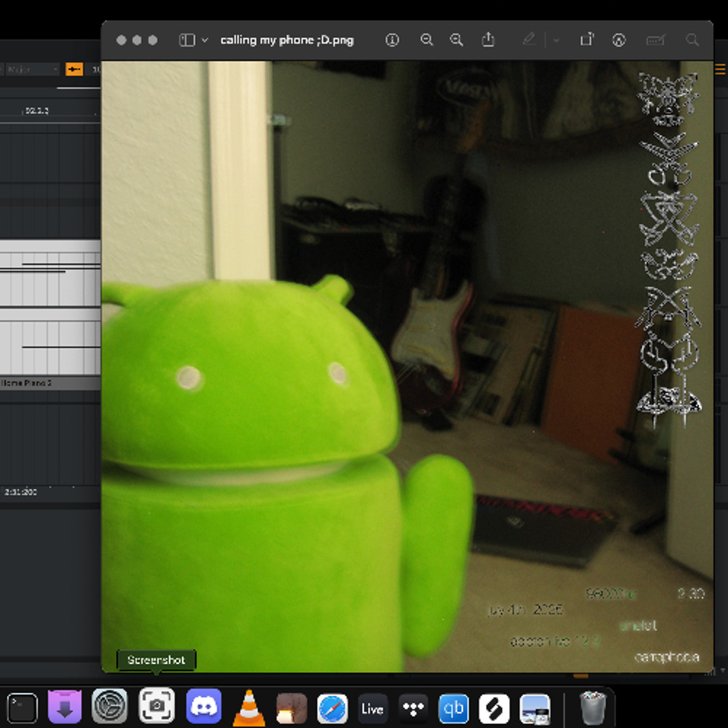Open Discord from the dock

click(204, 706)
